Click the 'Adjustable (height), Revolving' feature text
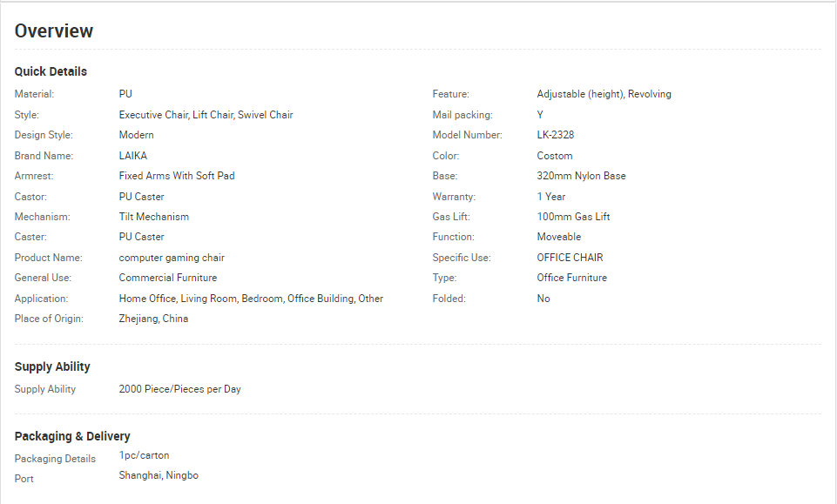Image resolution: width=837 pixels, height=504 pixels. pyautogui.click(x=604, y=94)
